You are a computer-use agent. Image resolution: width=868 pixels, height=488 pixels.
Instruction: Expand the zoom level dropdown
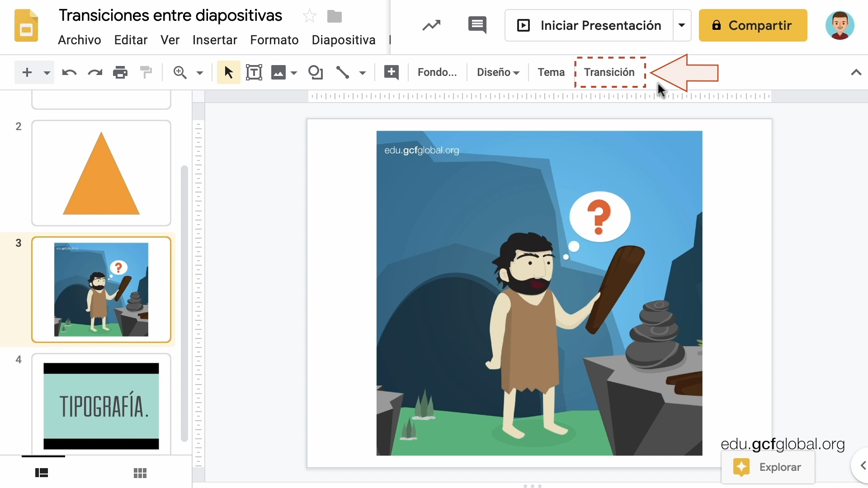pos(200,73)
